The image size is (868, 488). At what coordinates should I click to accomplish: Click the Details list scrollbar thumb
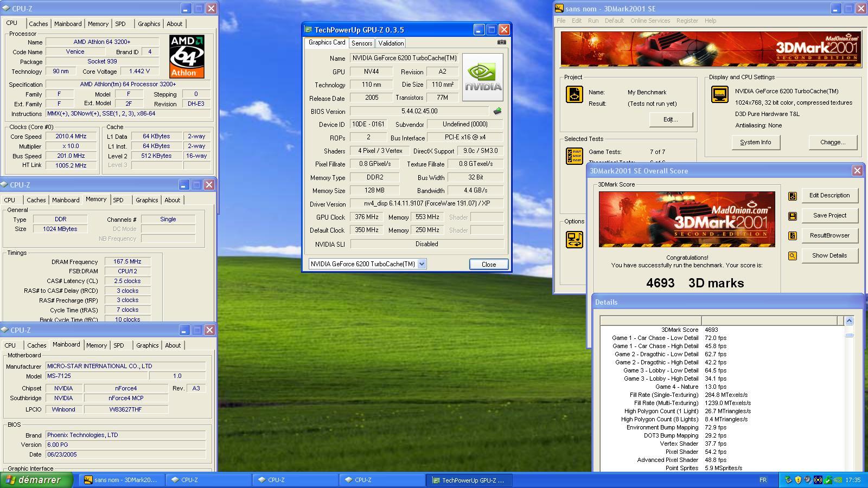click(849, 335)
